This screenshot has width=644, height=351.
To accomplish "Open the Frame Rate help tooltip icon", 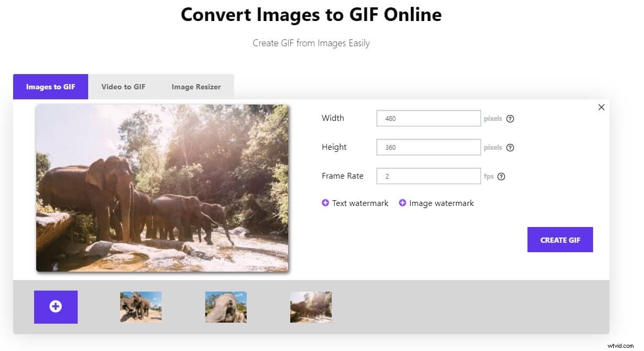I will coord(502,176).
